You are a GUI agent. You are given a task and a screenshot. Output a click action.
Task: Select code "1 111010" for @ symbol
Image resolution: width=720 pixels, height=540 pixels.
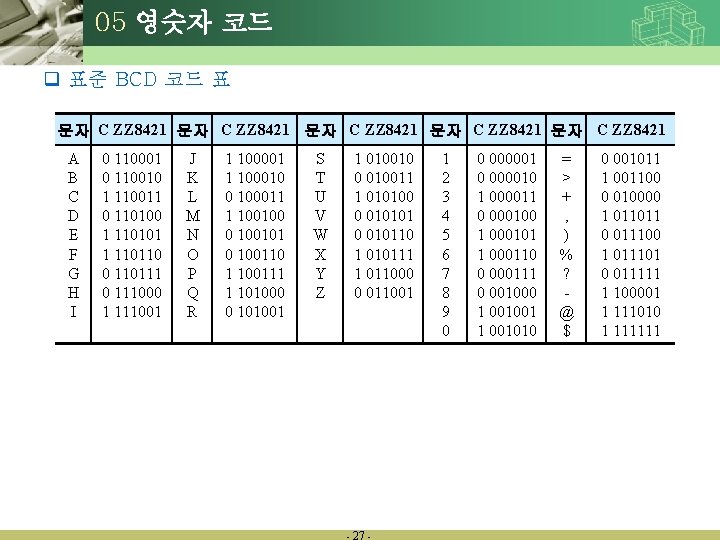(x=630, y=312)
